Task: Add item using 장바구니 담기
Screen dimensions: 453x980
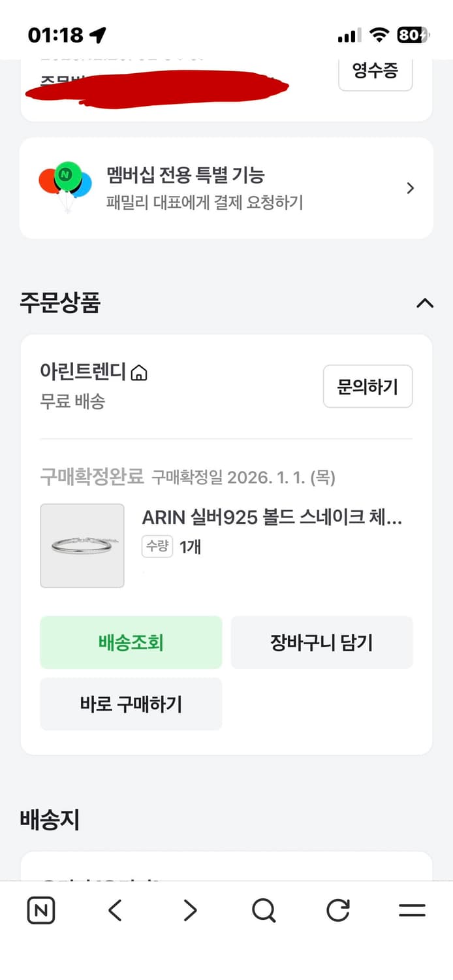Action: [322, 642]
